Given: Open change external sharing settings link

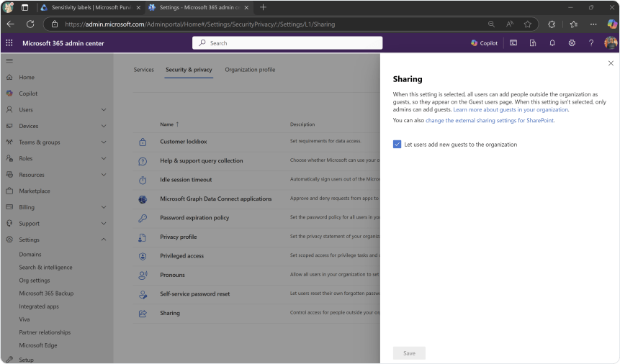Looking at the screenshot, I should coord(490,120).
